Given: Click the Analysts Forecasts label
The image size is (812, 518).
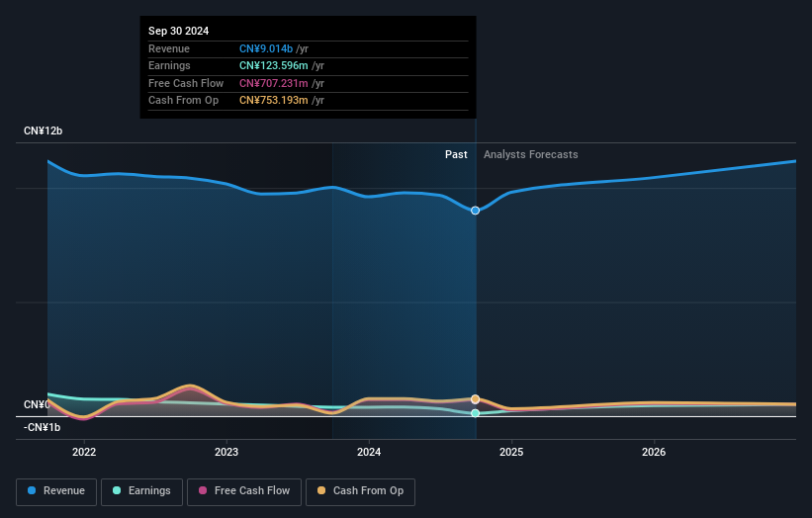Looking at the screenshot, I should coord(531,154).
